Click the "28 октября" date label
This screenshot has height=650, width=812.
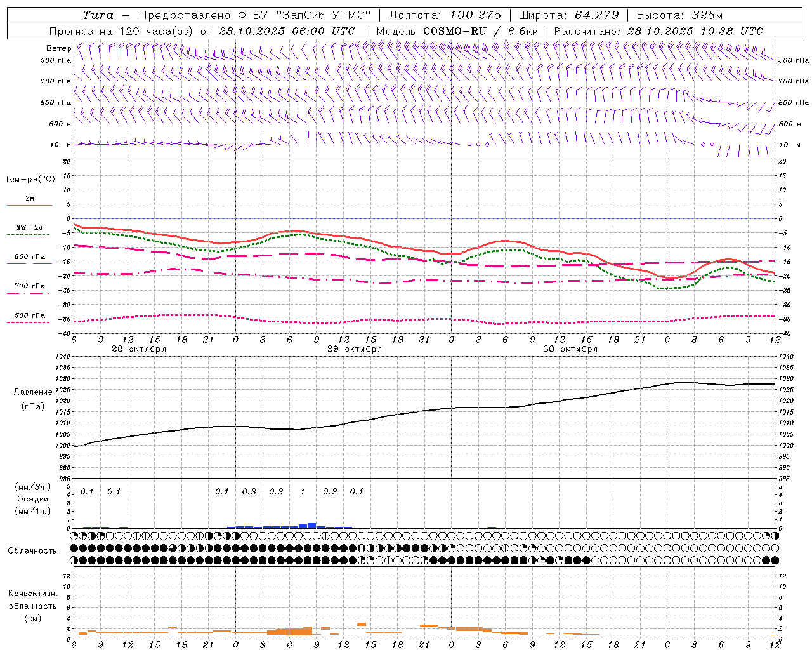(139, 349)
